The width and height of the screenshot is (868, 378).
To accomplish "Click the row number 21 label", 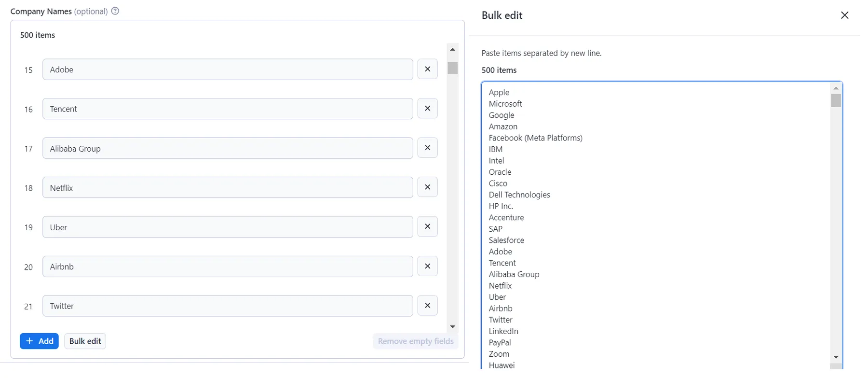I will pyautogui.click(x=28, y=307).
